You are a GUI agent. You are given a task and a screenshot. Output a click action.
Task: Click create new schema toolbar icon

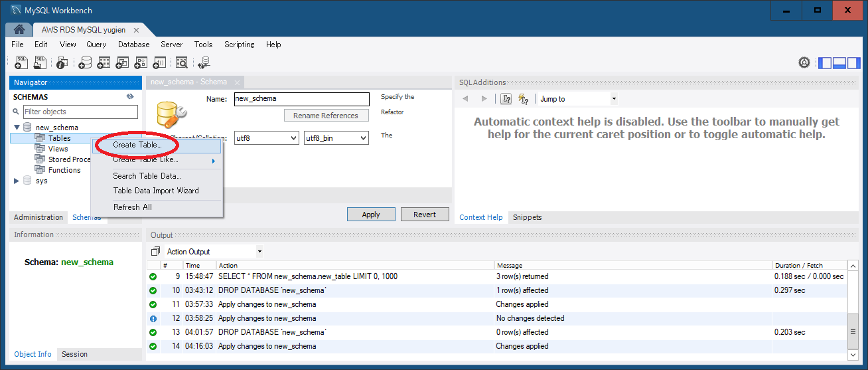coord(85,62)
